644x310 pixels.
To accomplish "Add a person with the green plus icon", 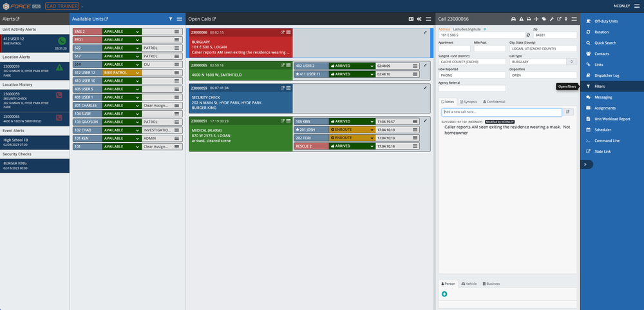I will tap(444, 294).
